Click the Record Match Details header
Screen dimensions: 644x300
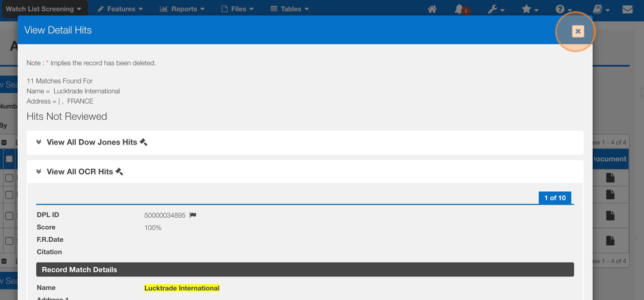[305, 269]
